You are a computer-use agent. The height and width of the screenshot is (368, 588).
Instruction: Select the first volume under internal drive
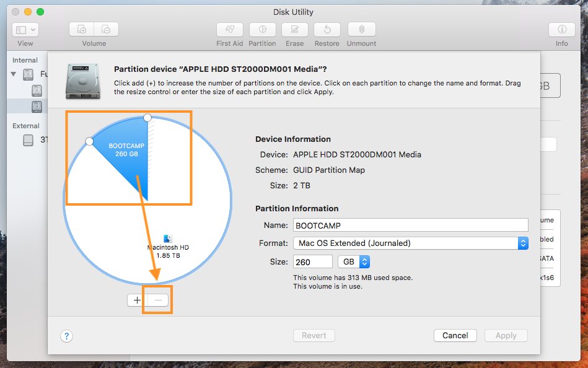37,90
